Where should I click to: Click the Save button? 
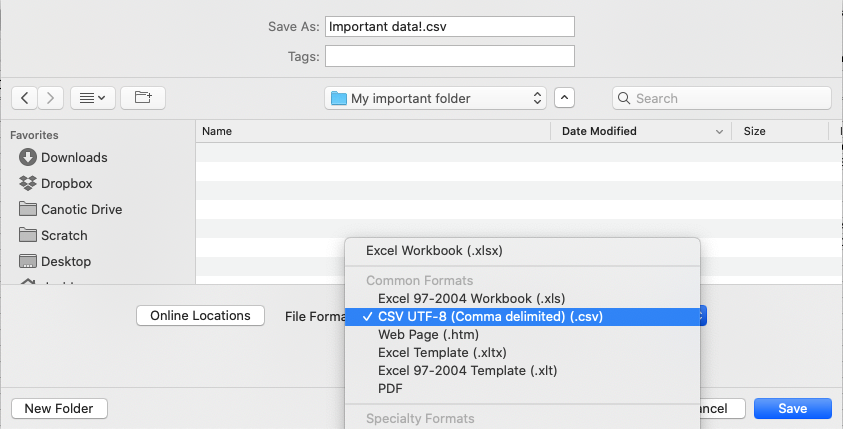coord(792,409)
